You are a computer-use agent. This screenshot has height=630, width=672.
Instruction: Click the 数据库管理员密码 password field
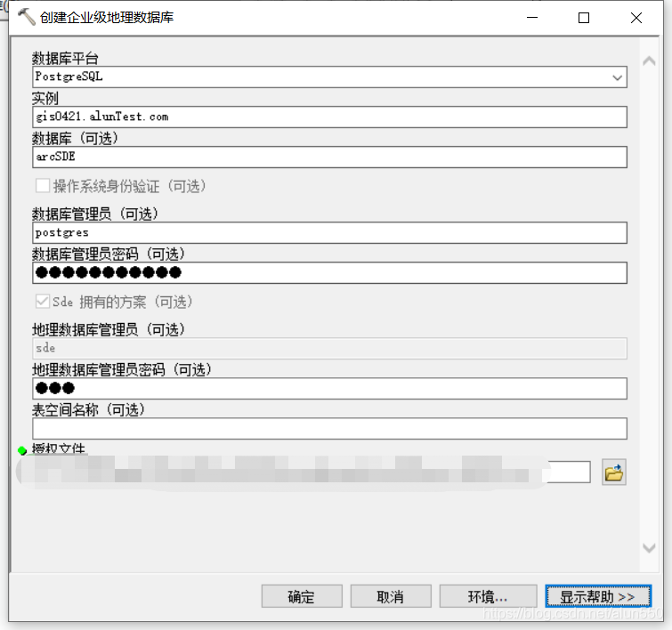point(329,272)
